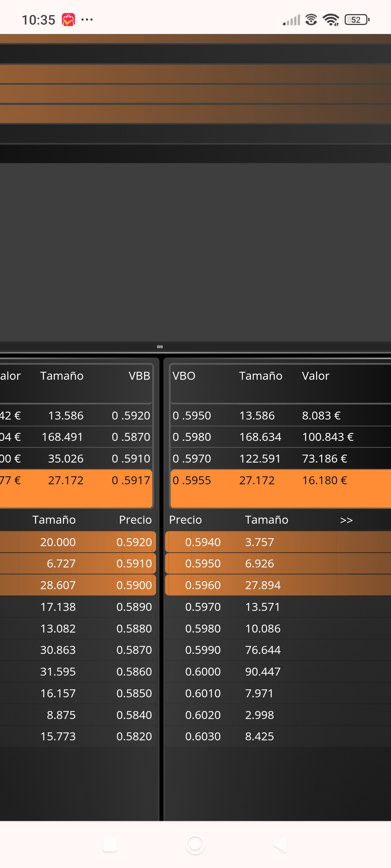Image resolution: width=391 pixels, height=868 pixels.
Task: Click the size cell 35.026
Action: [66, 459]
